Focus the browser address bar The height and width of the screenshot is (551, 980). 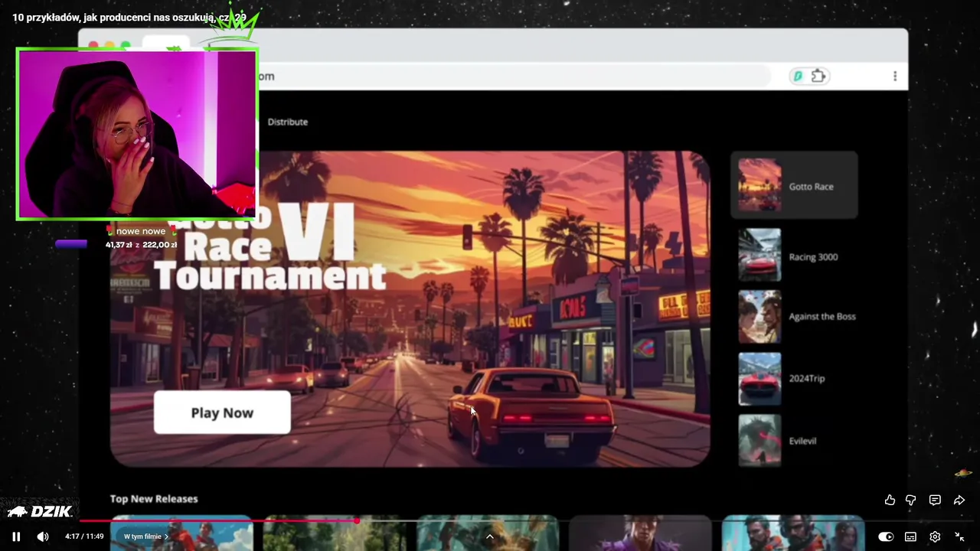[513, 76]
